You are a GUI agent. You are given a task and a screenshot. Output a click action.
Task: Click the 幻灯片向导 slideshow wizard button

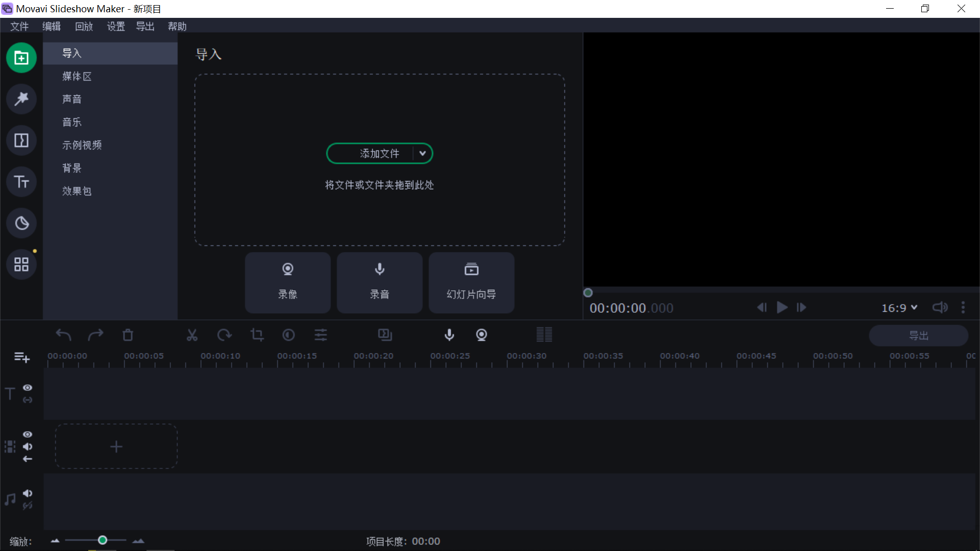(x=472, y=282)
